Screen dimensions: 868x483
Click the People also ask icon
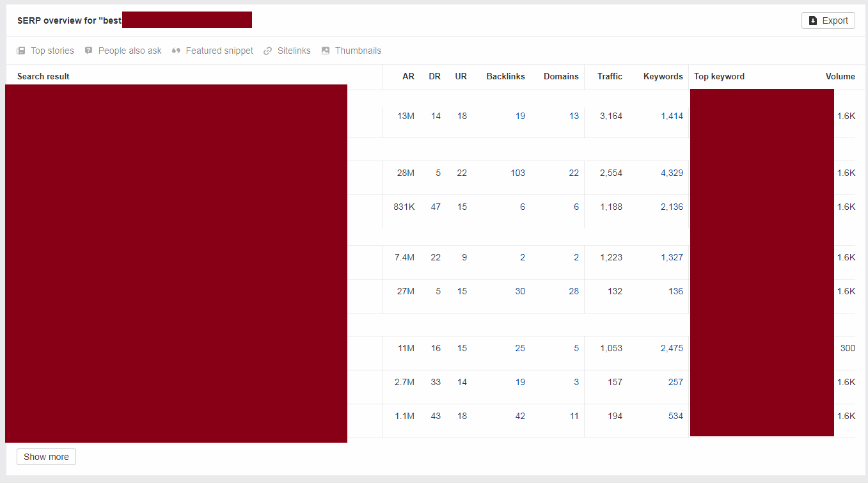click(89, 51)
